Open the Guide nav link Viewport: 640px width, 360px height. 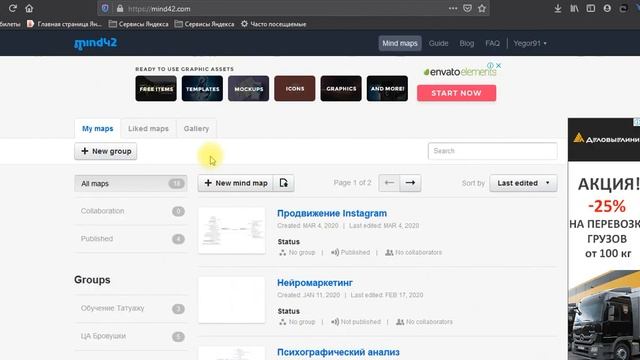tap(438, 43)
